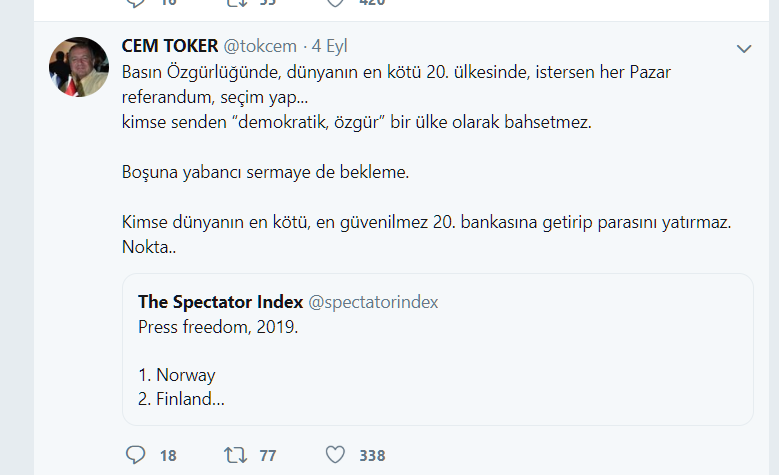This screenshot has height=475, width=779.
Task: Click the 18 replies count
Action: (168, 456)
